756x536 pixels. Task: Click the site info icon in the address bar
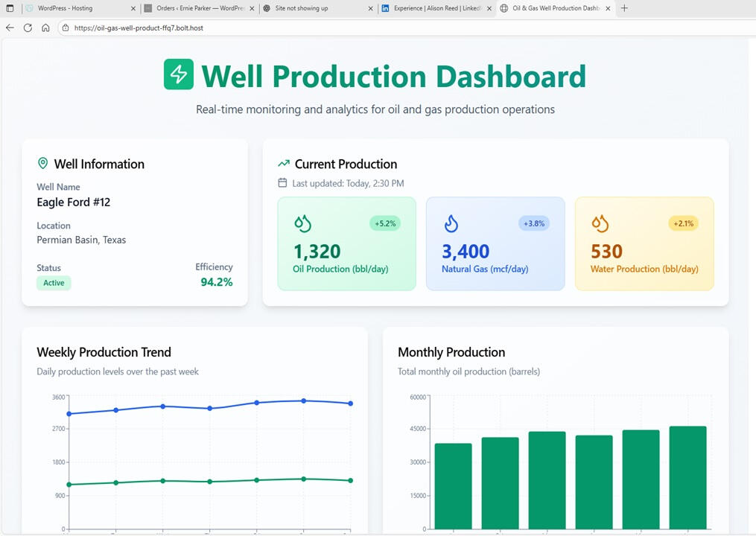(x=65, y=28)
